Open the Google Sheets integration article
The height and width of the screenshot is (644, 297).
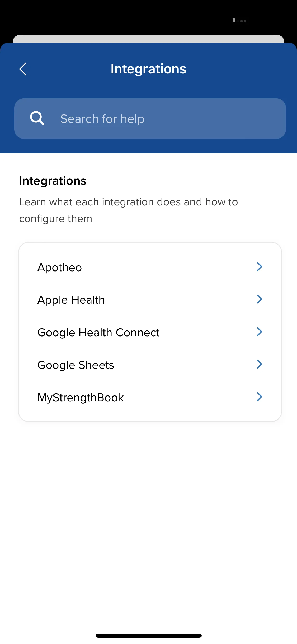(x=150, y=365)
